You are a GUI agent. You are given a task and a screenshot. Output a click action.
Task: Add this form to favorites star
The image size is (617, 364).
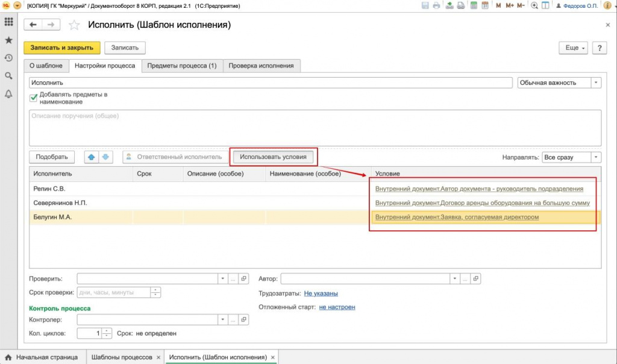74,25
